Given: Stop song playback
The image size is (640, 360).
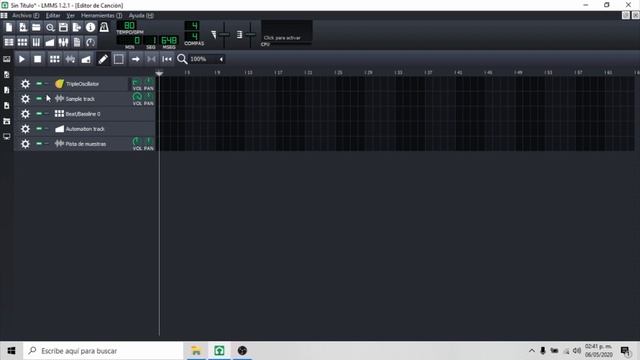Looking at the screenshot, I should tap(38, 59).
